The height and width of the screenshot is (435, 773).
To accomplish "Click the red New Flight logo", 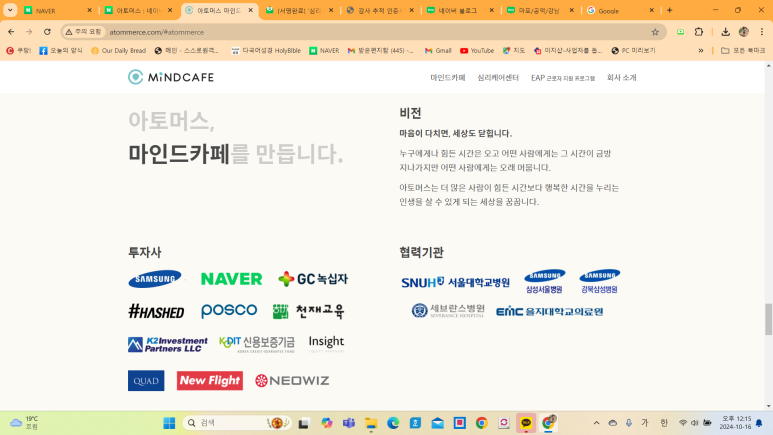I will [210, 380].
